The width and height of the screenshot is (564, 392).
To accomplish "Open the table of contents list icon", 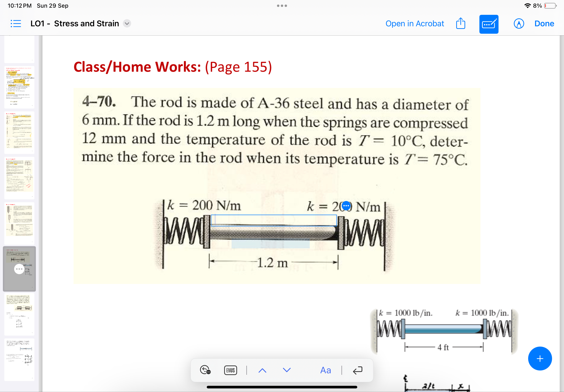I will (x=16, y=24).
